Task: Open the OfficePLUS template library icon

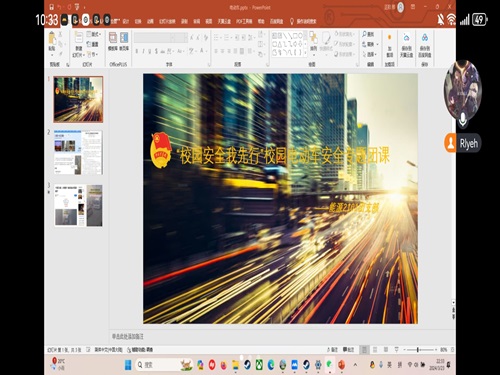Action: tap(113, 38)
